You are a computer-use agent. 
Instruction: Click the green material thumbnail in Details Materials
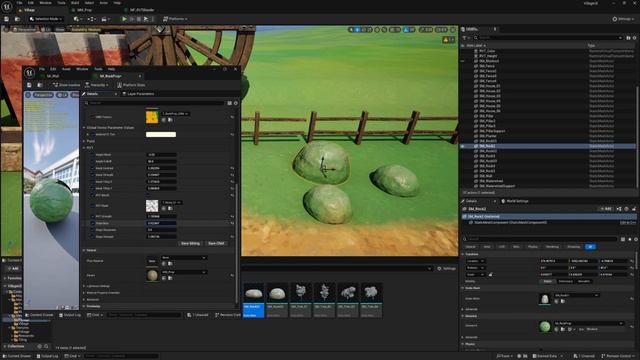pyautogui.click(x=544, y=326)
